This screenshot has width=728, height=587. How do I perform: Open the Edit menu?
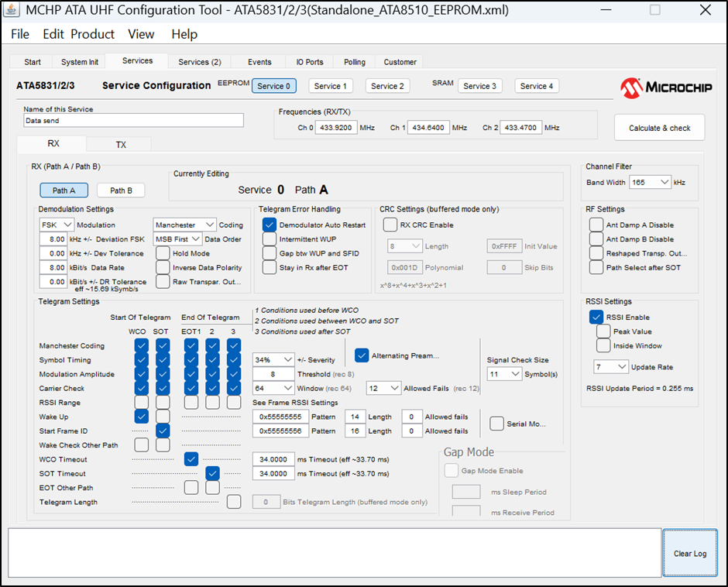53,34
